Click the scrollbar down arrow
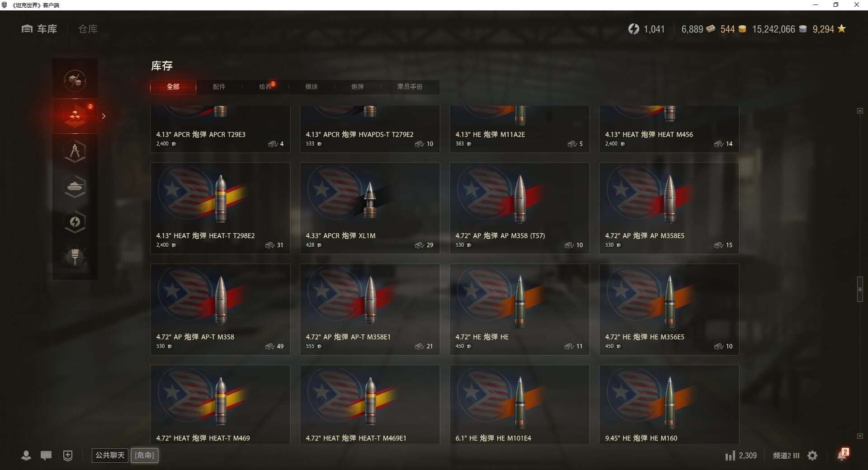Screen dimensions: 868x470 [x=860, y=436]
